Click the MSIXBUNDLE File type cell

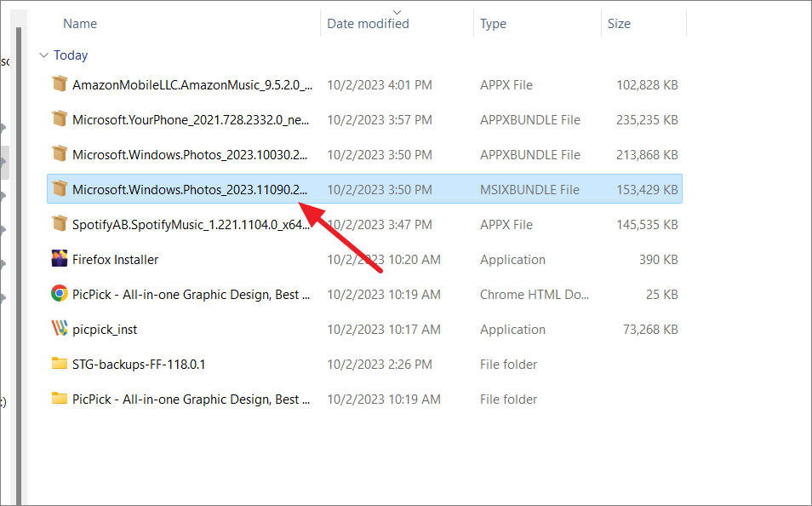tap(529, 190)
